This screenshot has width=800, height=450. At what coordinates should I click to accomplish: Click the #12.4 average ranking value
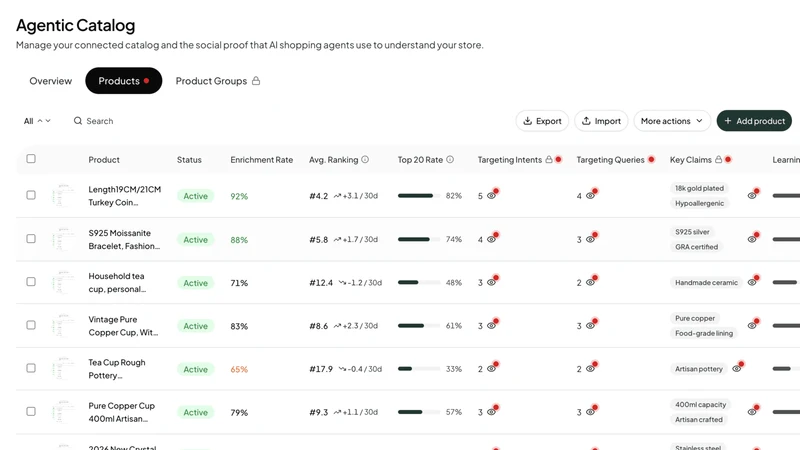[x=321, y=283]
